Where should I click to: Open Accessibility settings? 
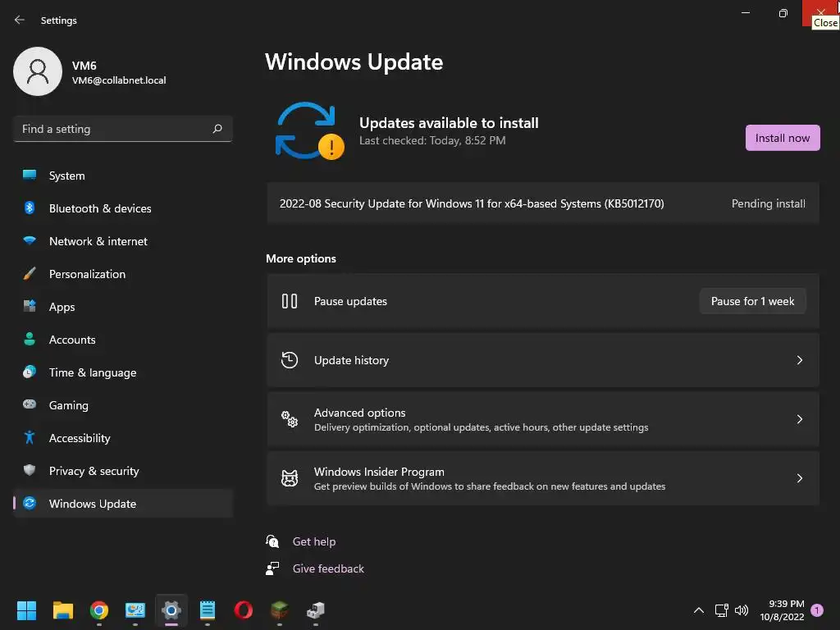coord(123,438)
